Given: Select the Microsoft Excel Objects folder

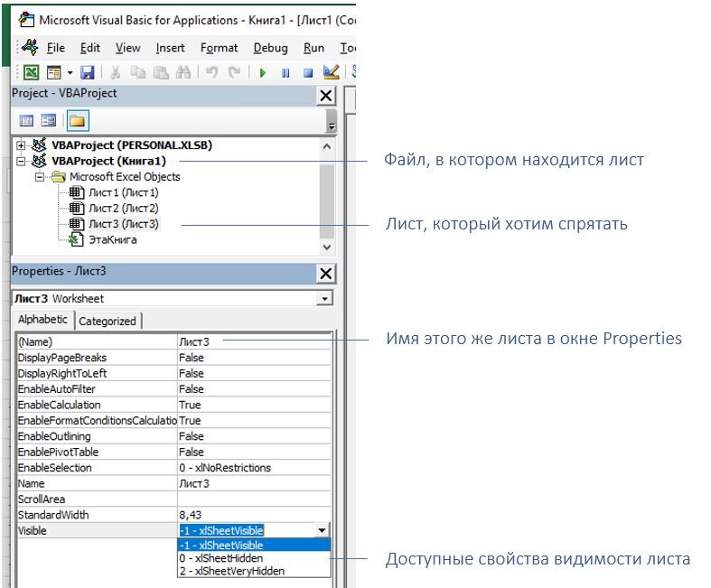Looking at the screenshot, I should click(x=125, y=177).
